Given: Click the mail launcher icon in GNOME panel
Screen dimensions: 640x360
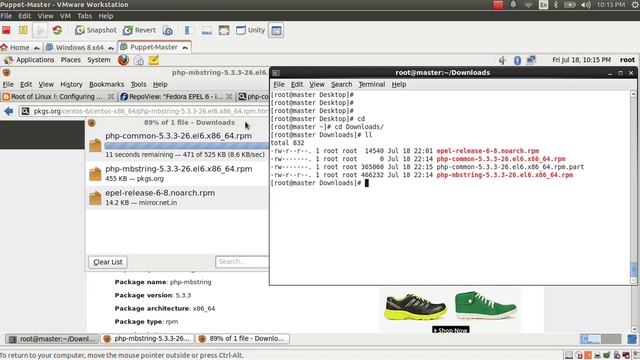Looking at the screenshot, I should tap(139, 60).
